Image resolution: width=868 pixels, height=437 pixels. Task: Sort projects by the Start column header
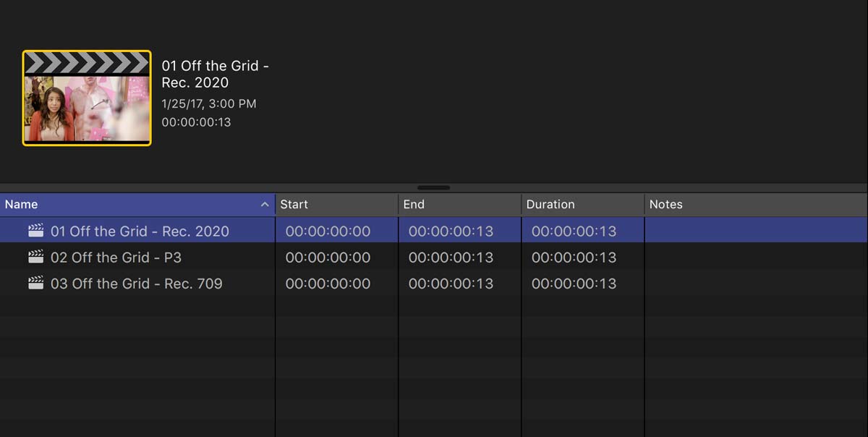pyautogui.click(x=337, y=205)
